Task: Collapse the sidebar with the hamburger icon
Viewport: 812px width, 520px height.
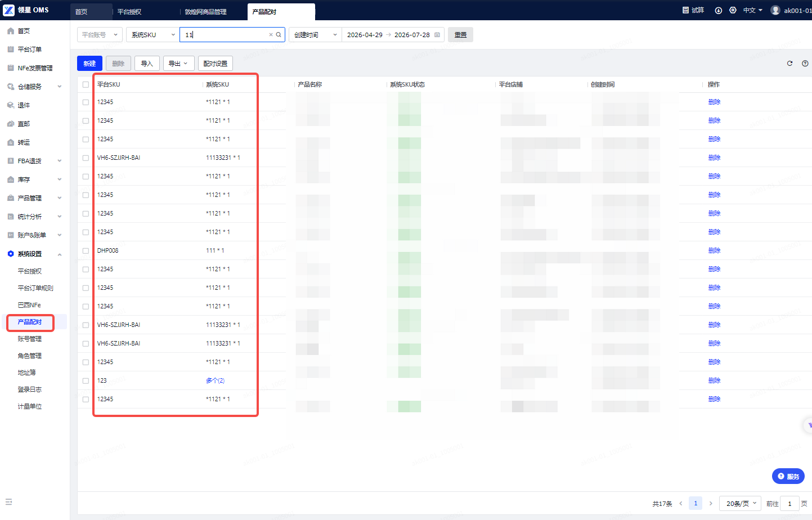Action: (x=8, y=502)
